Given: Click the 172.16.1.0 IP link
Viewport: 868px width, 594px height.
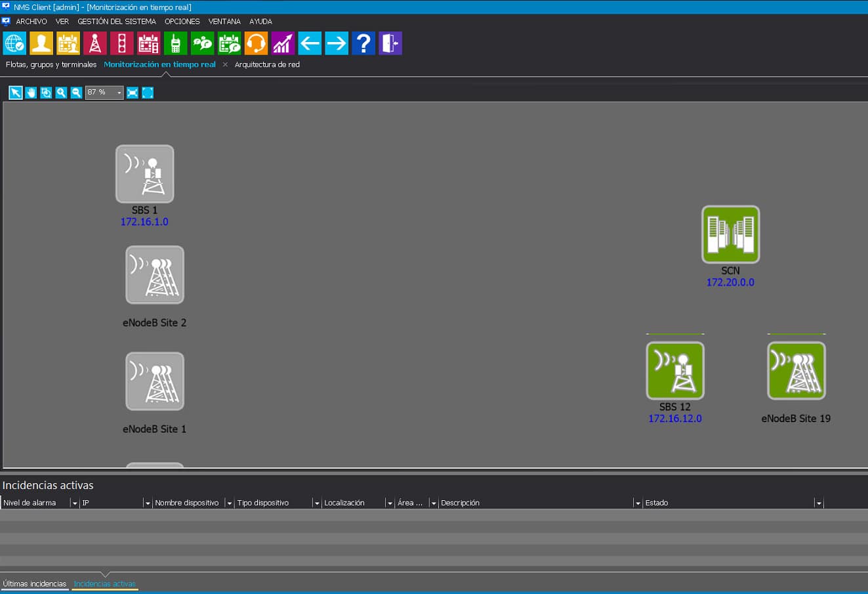Looking at the screenshot, I should pyautogui.click(x=144, y=222).
